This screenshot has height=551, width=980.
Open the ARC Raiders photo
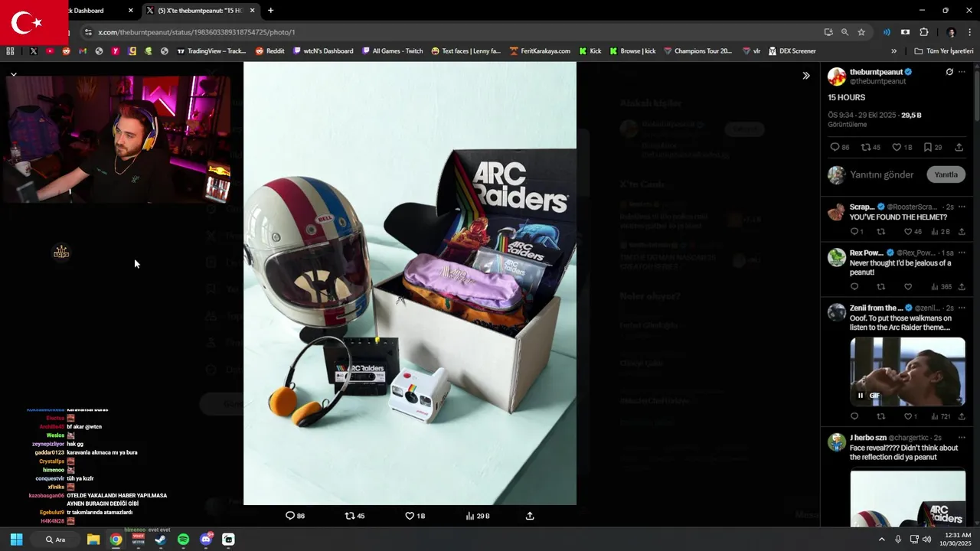410,283
